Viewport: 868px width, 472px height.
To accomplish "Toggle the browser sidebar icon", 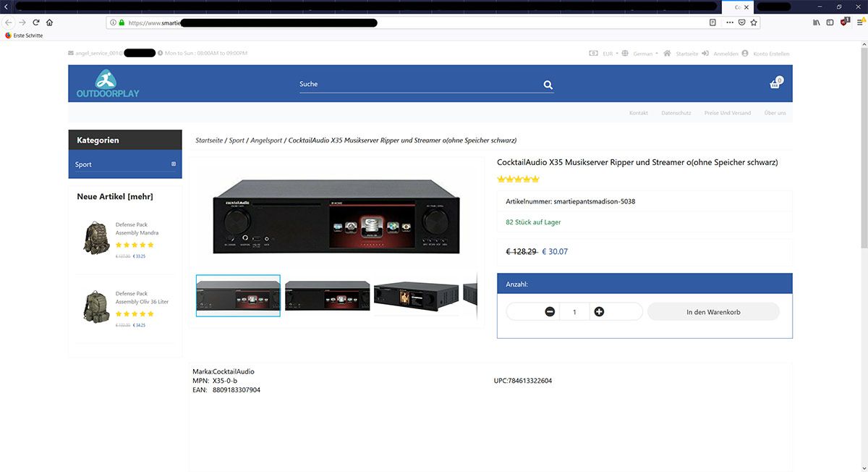I will click(x=829, y=22).
